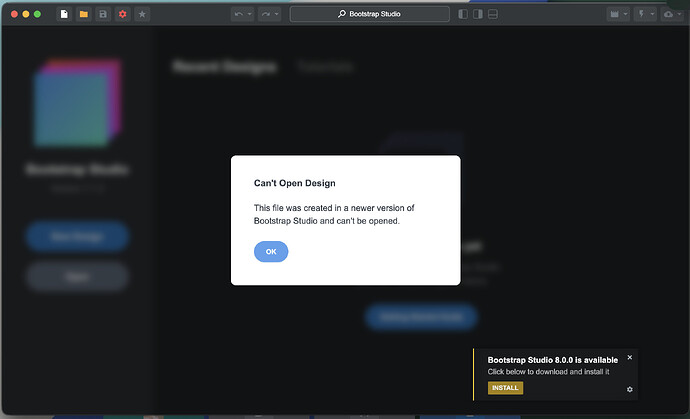Click the Save disk icon
Screen dimensions: 690x419
(x=103, y=14)
